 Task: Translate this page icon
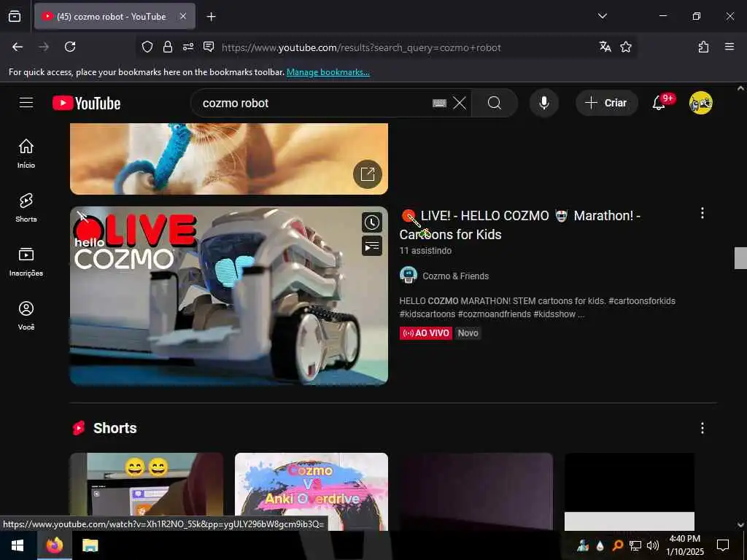click(x=605, y=47)
